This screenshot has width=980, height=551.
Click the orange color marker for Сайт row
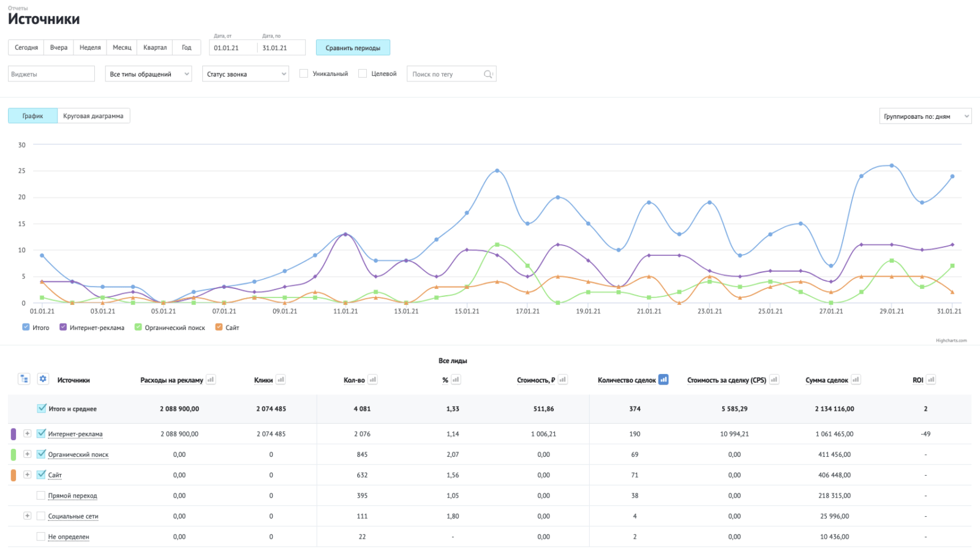click(13, 474)
